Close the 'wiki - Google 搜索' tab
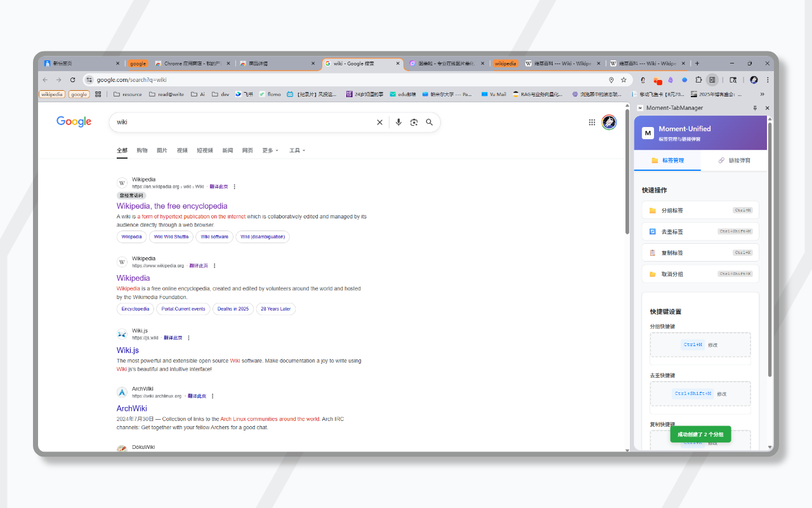This screenshot has height=508, width=812. [x=398, y=63]
